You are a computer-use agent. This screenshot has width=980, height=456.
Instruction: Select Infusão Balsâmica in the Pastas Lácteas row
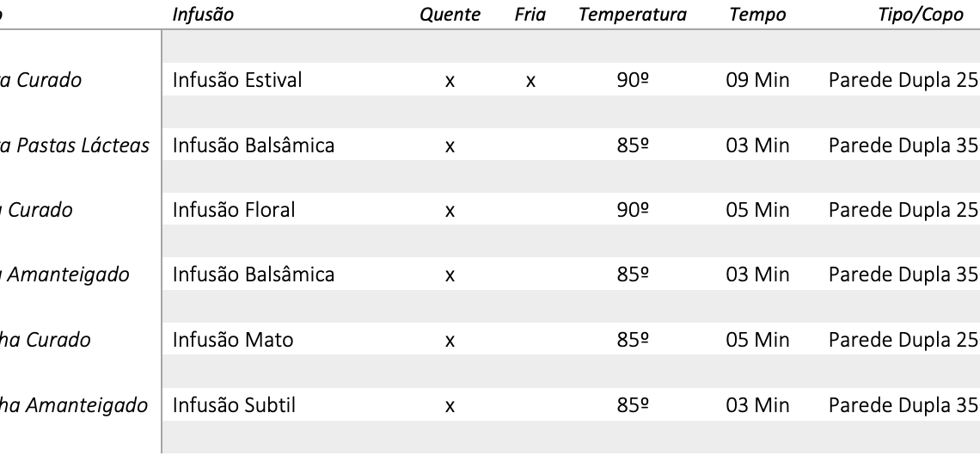[254, 145]
